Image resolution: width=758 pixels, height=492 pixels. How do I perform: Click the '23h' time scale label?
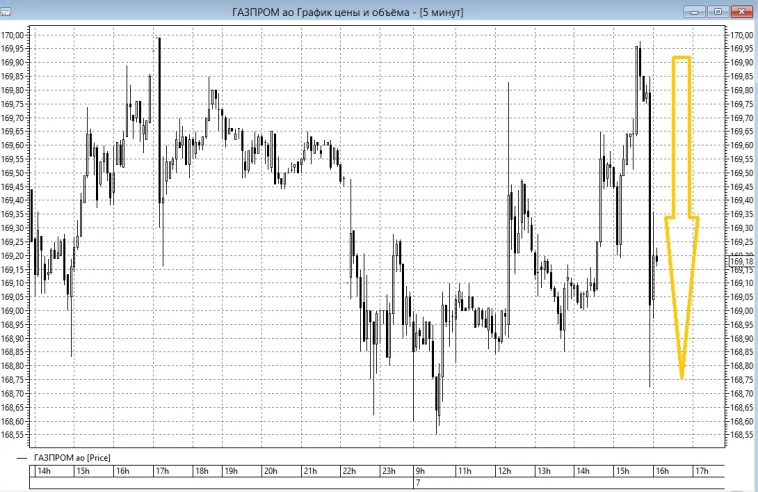389,471
